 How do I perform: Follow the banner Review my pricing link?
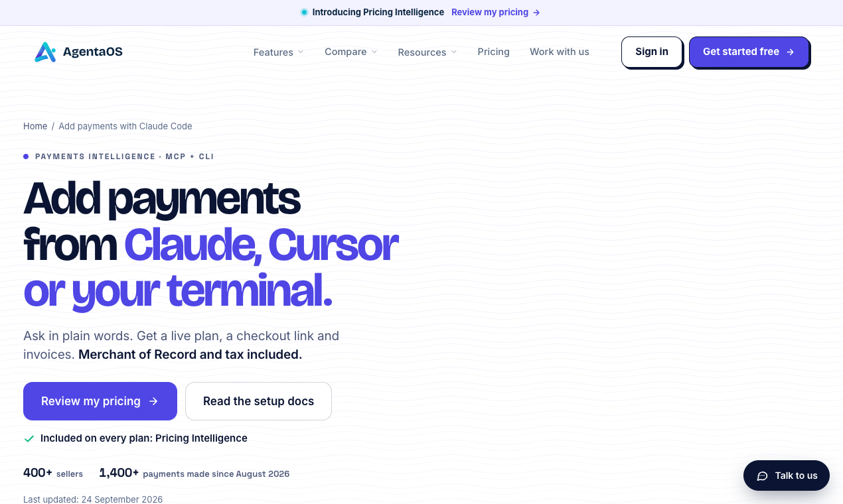pos(496,12)
